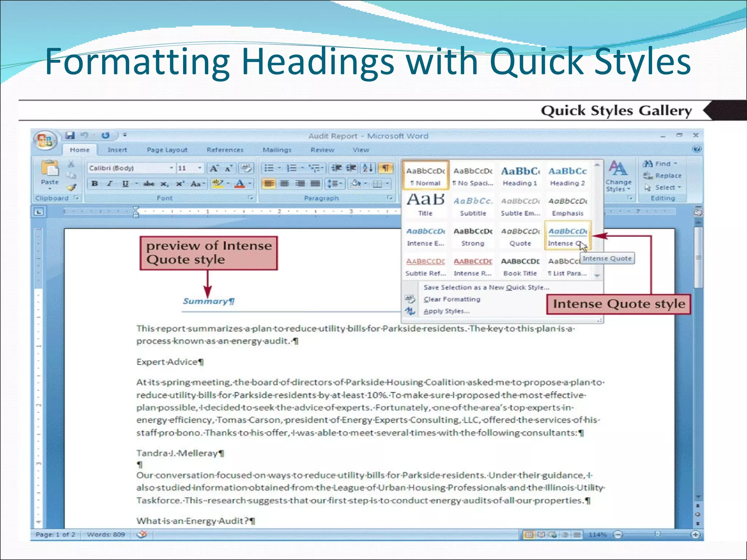Click the Bullets list icon
747x560 pixels.
pyautogui.click(x=269, y=168)
